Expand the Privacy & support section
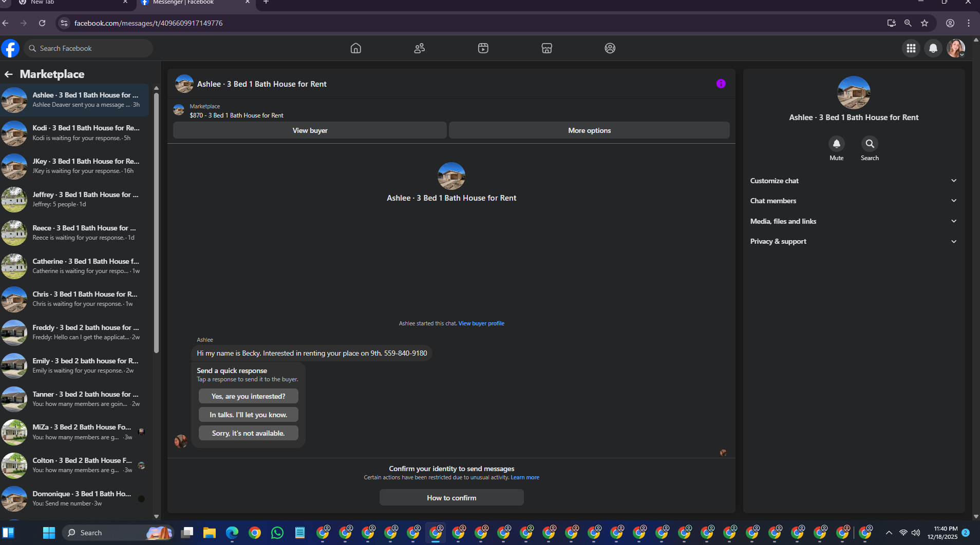Viewport: 980px width, 545px height. click(853, 241)
